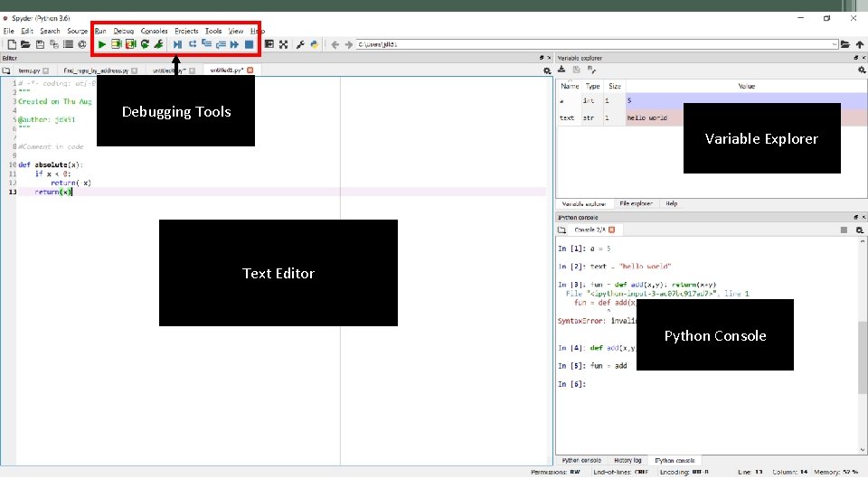Open the Projects menu
The width and height of the screenshot is (868, 488).
(x=186, y=31)
